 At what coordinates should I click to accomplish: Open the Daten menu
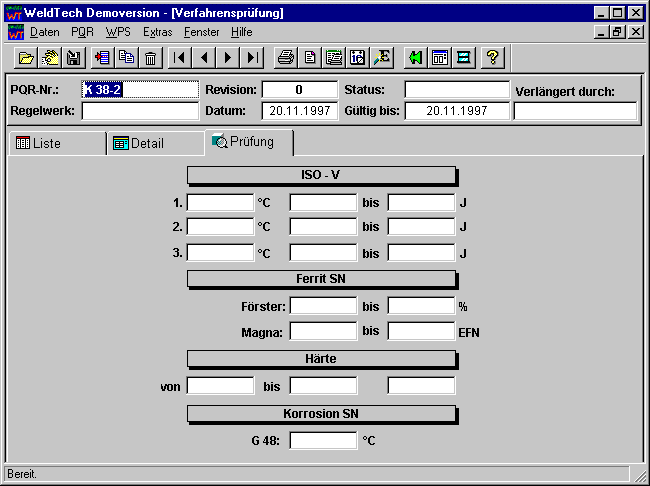coord(44,32)
